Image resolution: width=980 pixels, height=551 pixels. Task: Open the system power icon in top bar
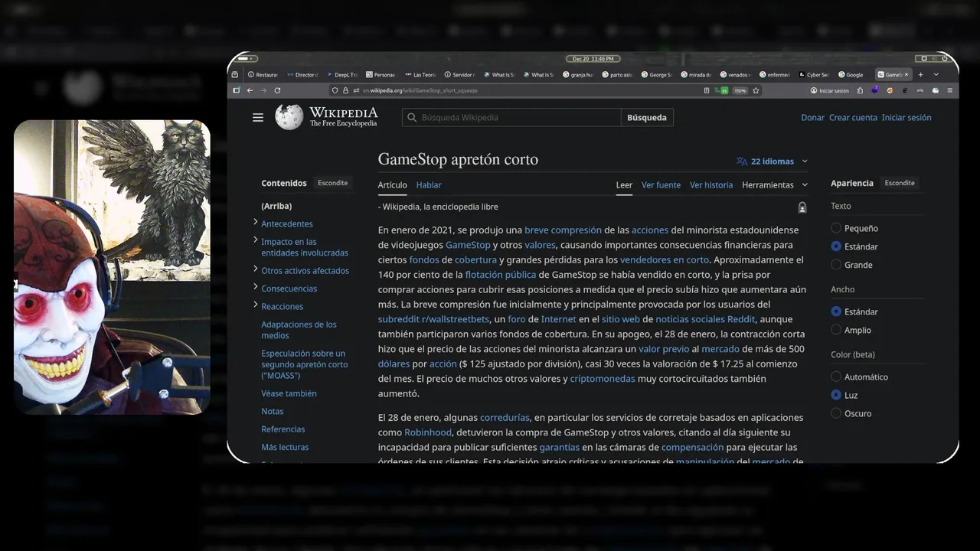(x=946, y=58)
